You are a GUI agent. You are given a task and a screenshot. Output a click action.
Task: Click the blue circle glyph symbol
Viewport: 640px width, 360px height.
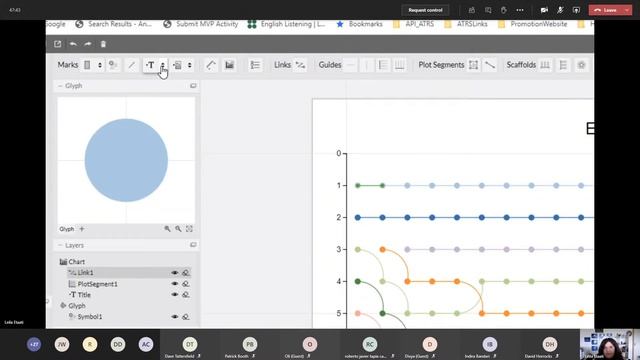coord(126,160)
